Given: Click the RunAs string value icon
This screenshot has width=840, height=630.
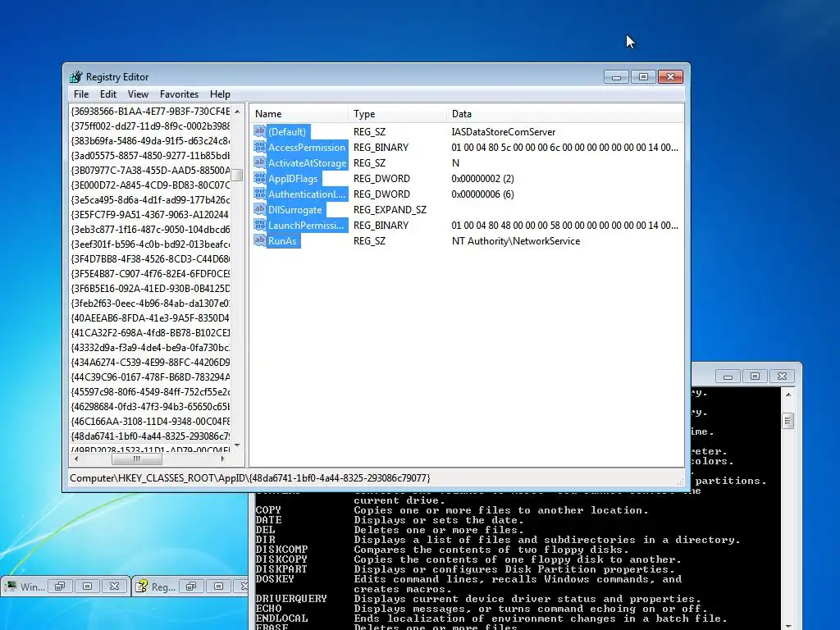Looking at the screenshot, I should click(260, 240).
